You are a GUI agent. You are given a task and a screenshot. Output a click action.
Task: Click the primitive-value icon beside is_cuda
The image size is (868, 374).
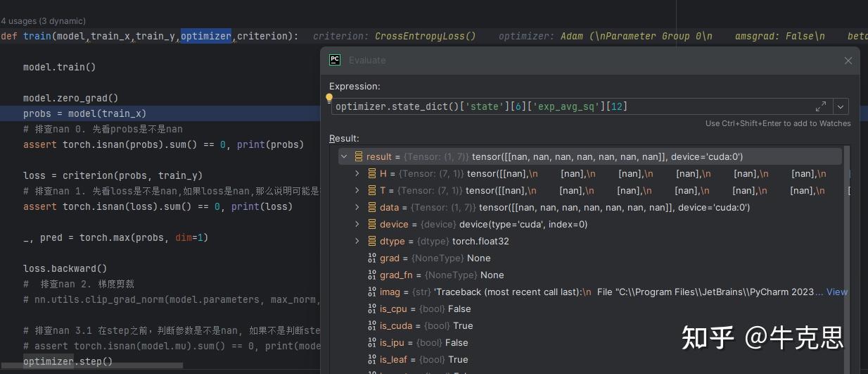click(x=373, y=325)
